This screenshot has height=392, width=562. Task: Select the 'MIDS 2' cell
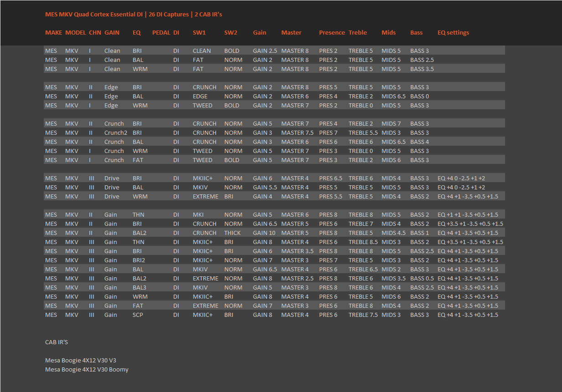coord(391,270)
